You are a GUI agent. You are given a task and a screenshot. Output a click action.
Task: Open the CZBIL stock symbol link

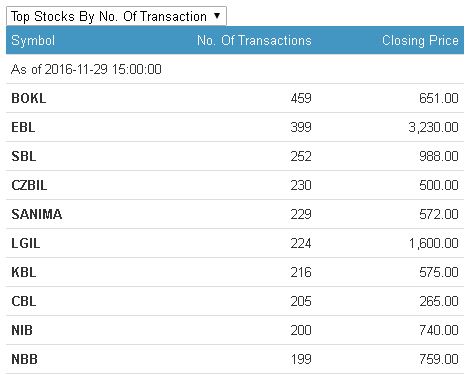[x=29, y=185]
